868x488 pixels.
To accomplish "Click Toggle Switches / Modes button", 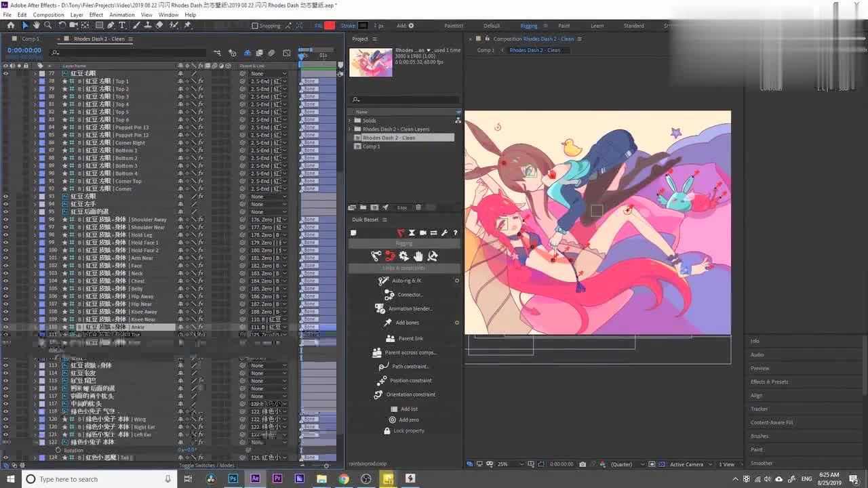I will click(207, 466).
